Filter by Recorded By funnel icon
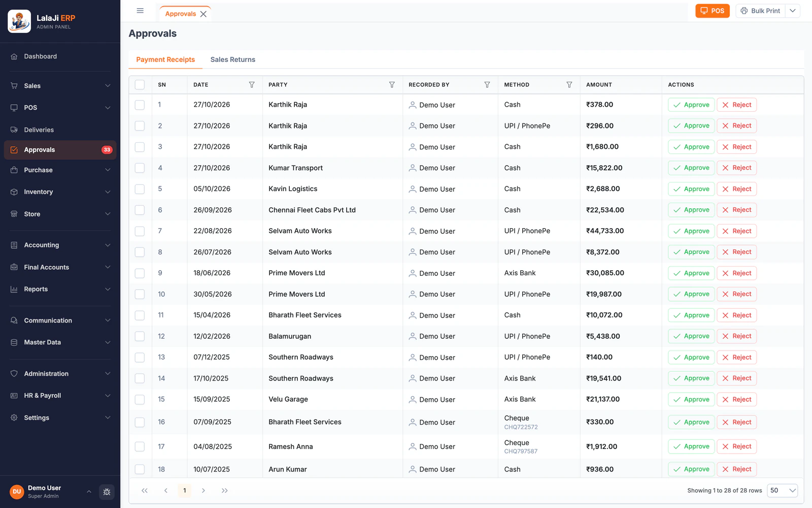This screenshot has width=812, height=508. 487,85
